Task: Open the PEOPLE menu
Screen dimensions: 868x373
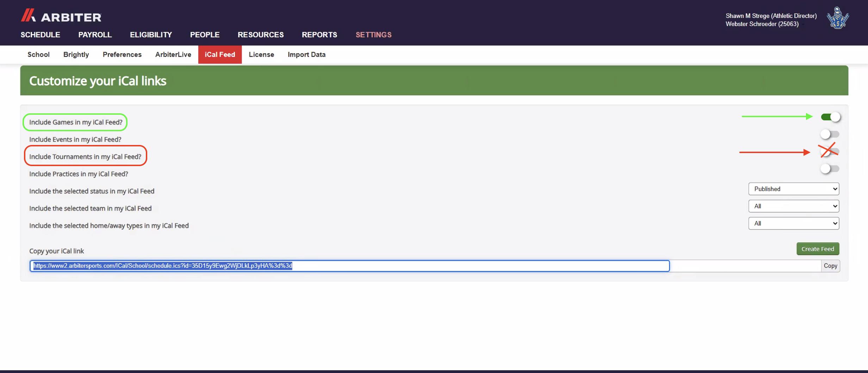Action: [205, 35]
